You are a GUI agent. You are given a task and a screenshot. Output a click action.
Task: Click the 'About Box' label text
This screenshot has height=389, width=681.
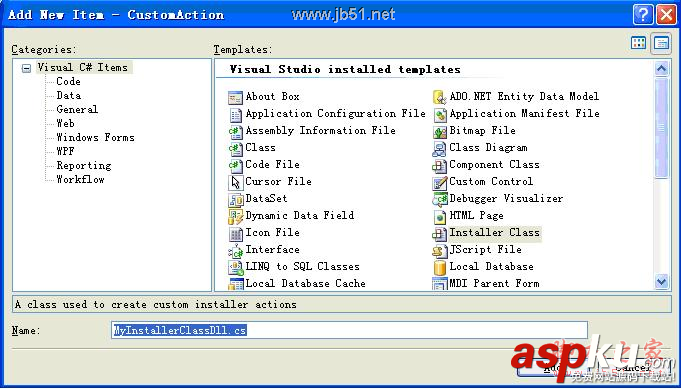coord(272,96)
